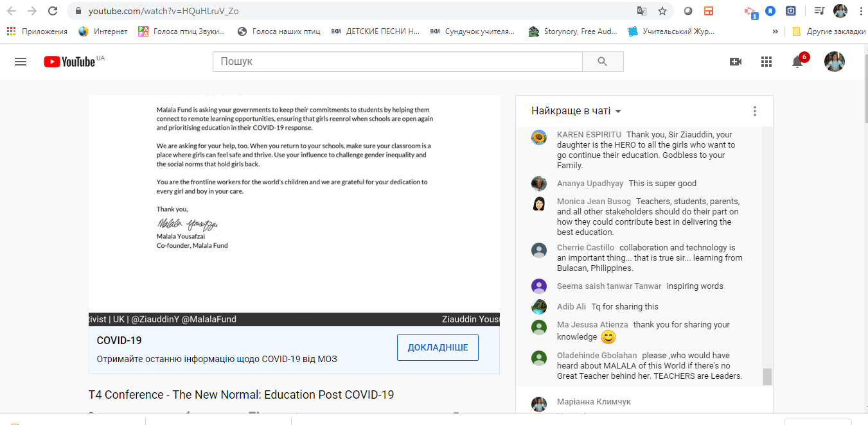Open Chrome profile avatar in toolbar
Screen dimensions: 868x425
(x=840, y=11)
